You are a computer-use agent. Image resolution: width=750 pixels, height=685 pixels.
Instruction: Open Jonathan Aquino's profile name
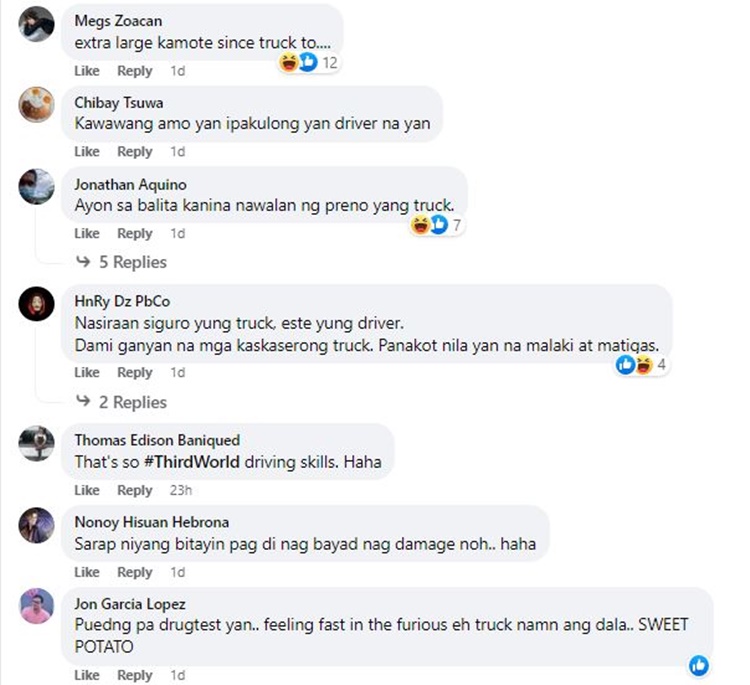(x=131, y=185)
